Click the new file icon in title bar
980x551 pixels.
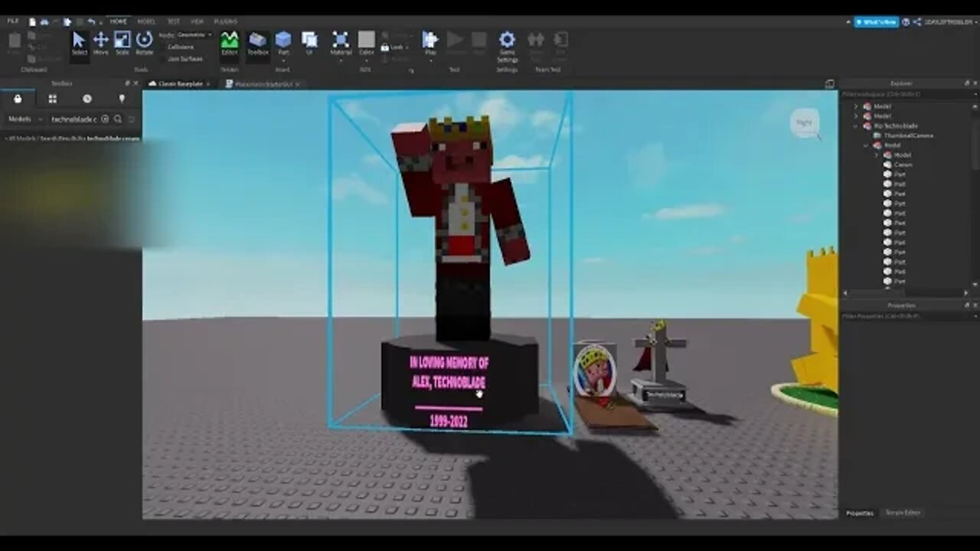31,21
